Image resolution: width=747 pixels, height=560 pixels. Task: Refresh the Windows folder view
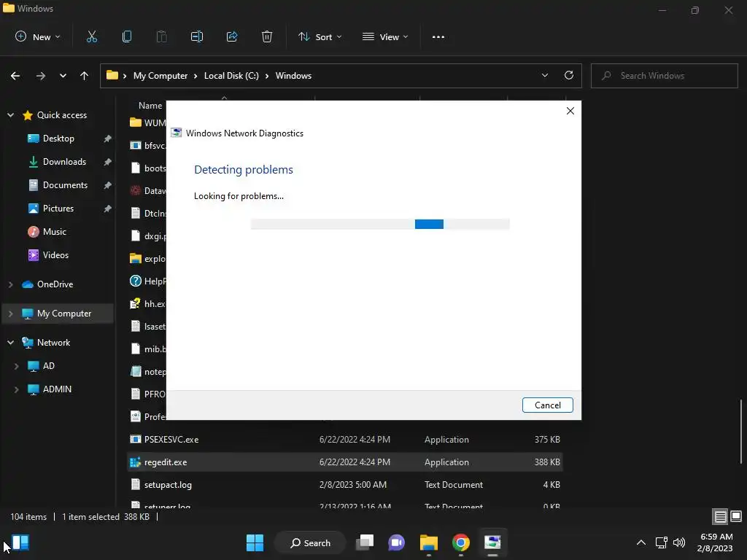pyautogui.click(x=569, y=75)
